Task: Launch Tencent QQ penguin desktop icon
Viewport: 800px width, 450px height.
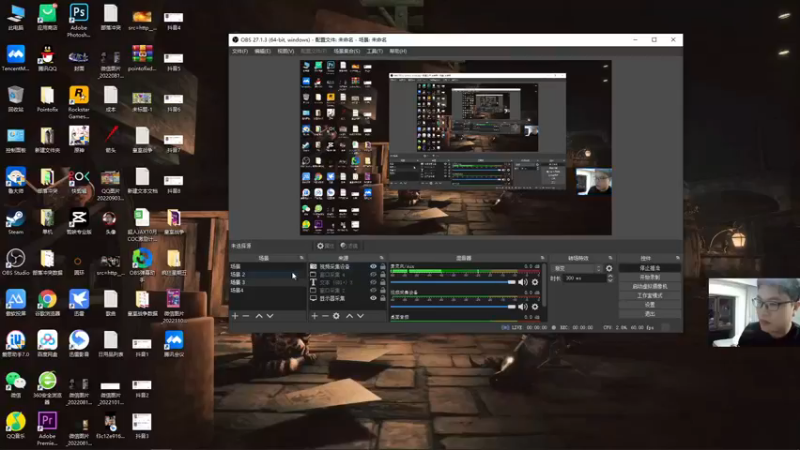Action: [x=47, y=59]
